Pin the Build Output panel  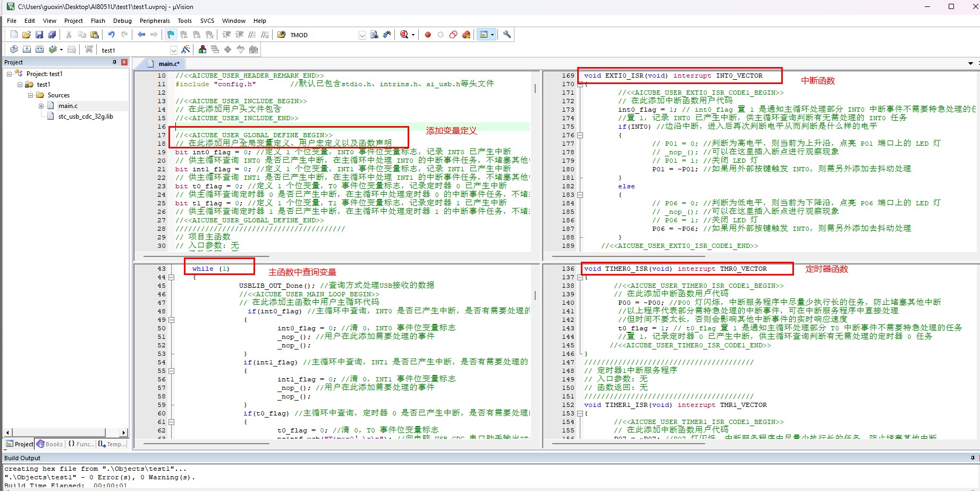pyautogui.click(x=973, y=458)
